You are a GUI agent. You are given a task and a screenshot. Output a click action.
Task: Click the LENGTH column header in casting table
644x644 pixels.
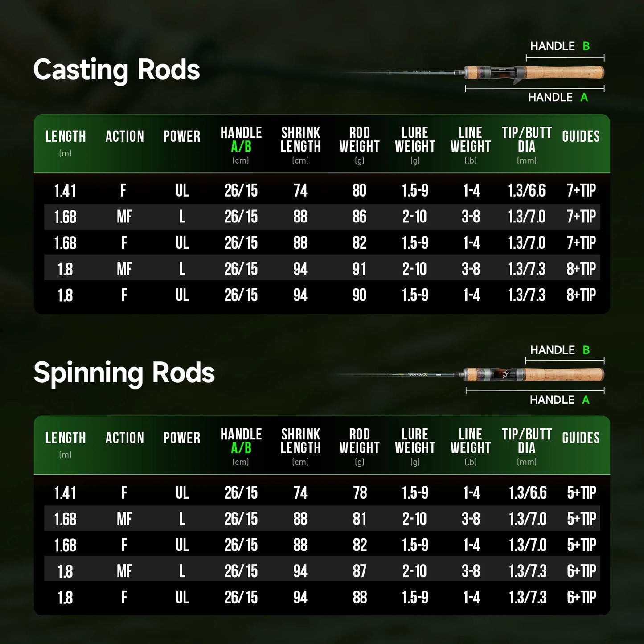tap(66, 136)
